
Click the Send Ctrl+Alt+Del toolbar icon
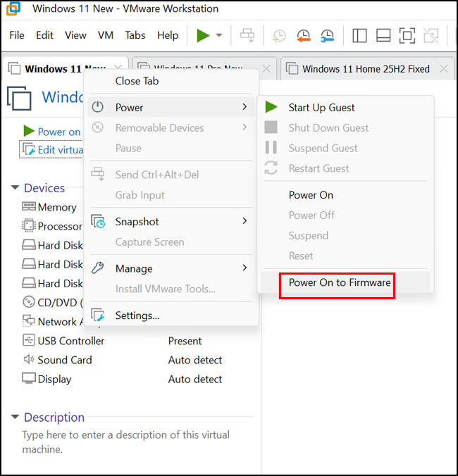pyautogui.click(x=247, y=35)
